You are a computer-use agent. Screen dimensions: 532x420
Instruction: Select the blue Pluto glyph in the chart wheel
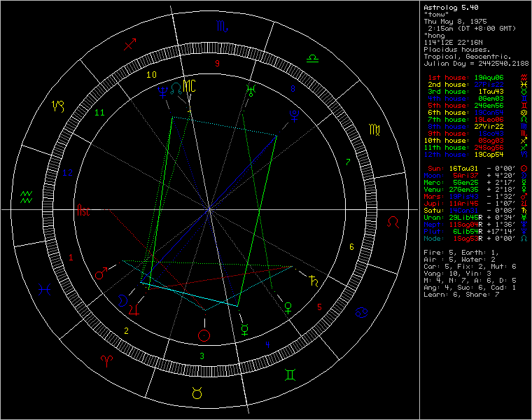tap(294, 115)
